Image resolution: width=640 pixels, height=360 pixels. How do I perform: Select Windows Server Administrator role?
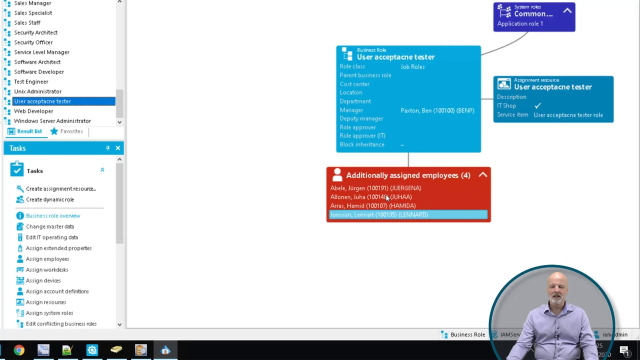tap(52, 121)
